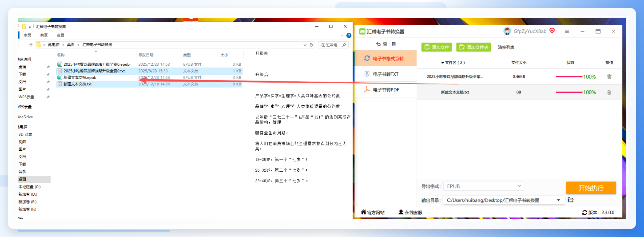The image size is (644, 237).
Task: Click the Explorer search box
Action: pyautogui.click(x=333, y=45)
